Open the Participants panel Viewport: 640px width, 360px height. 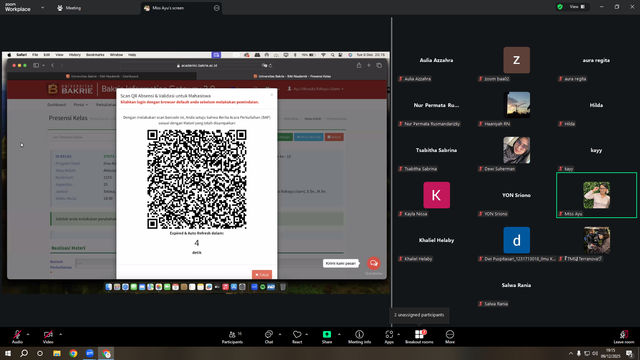(232, 337)
